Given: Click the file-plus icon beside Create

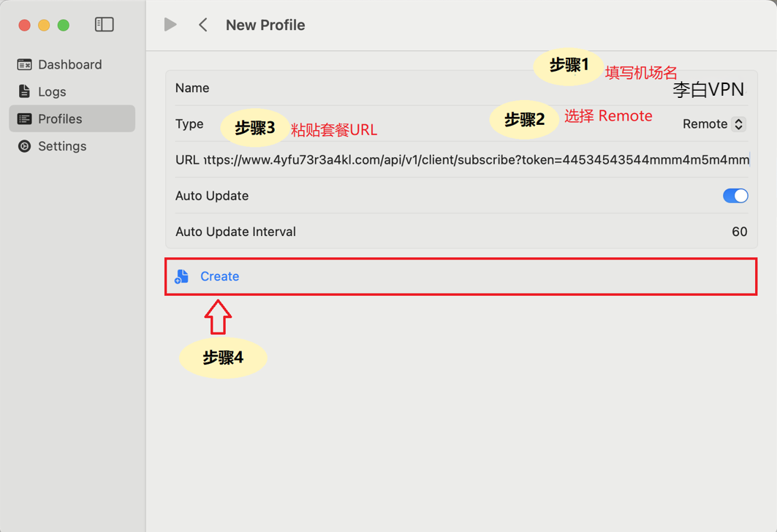Looking at the screenshot, I should click(182, 276).
